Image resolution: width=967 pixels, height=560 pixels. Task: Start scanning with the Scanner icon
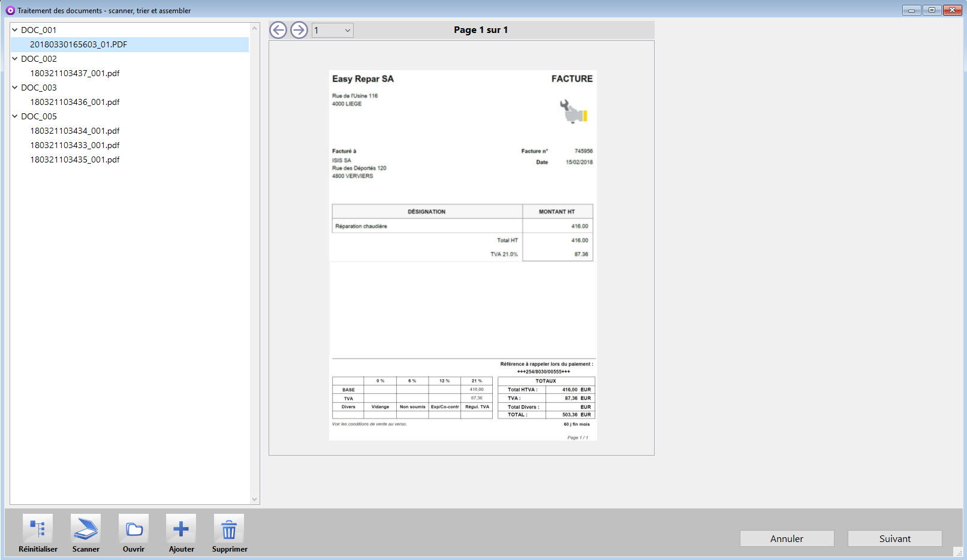click(86, 529)
